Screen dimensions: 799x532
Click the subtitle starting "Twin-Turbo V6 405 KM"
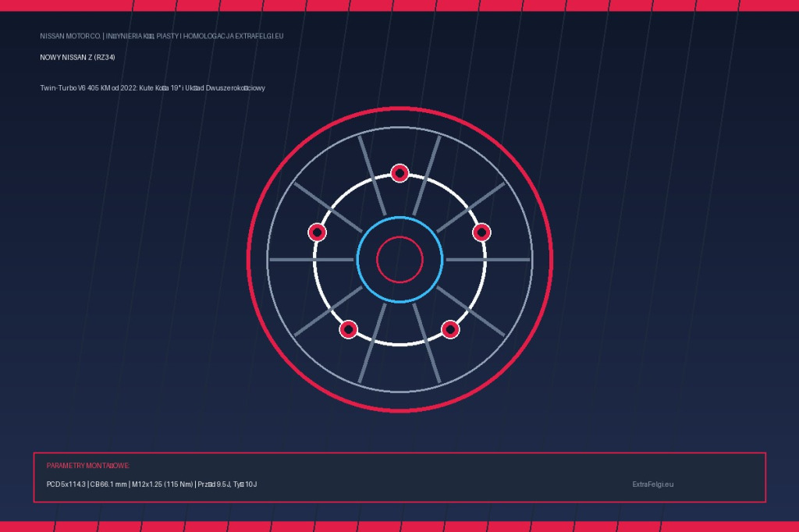pyautogui.click(x=152, y=88)
